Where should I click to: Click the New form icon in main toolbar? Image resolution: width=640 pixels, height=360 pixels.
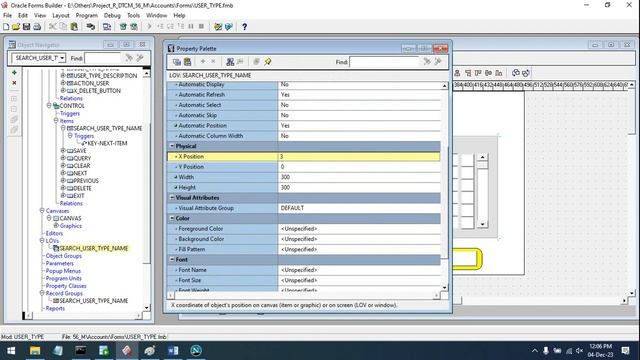[x=6, y=27]
